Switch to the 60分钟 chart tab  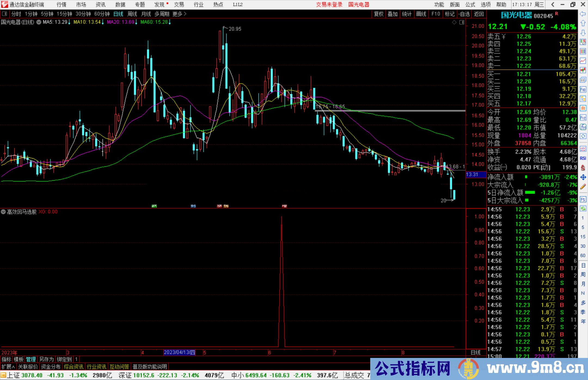coord(102,14)
